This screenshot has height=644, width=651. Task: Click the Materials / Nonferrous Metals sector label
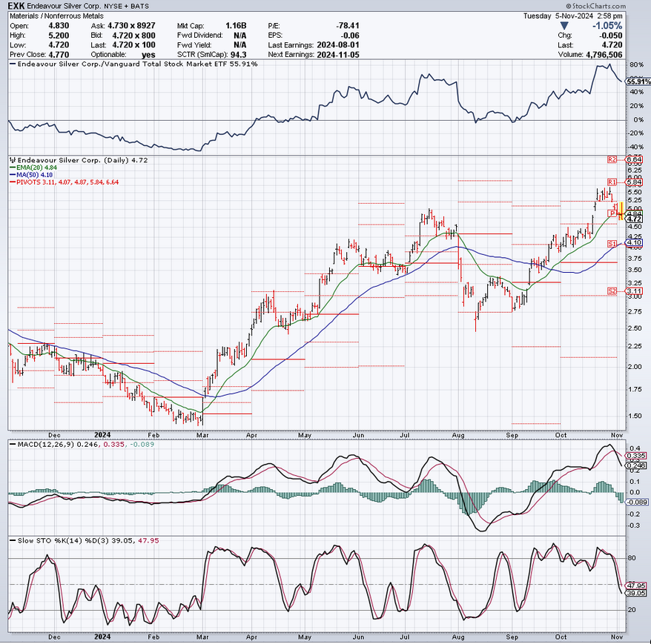pos(57,16)
